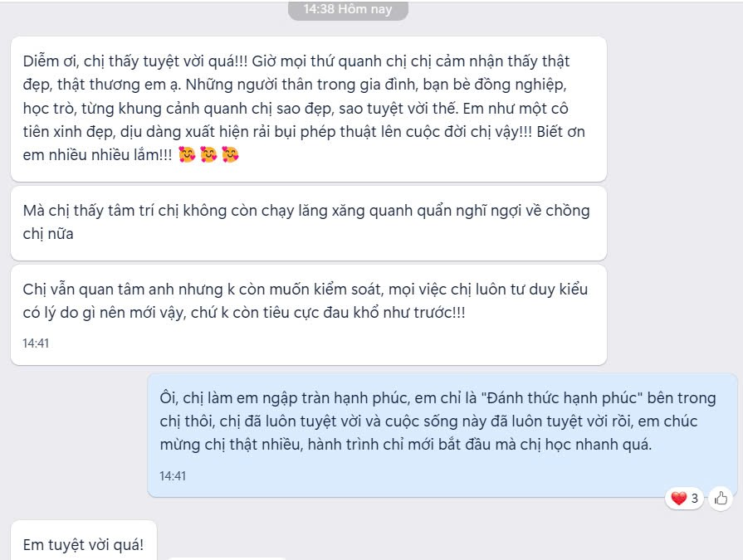Click the thumbs-up like button
743x560 pixels.
721,499
